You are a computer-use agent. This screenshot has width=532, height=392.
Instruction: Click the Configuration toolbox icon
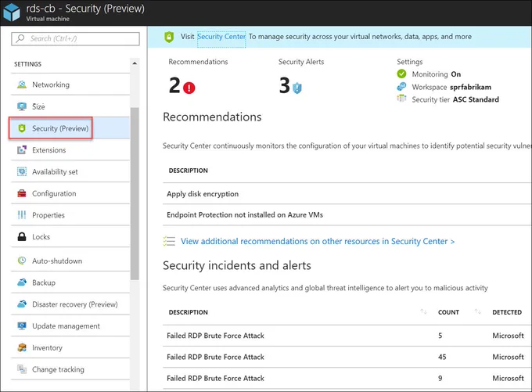click(x=22, y=193)
